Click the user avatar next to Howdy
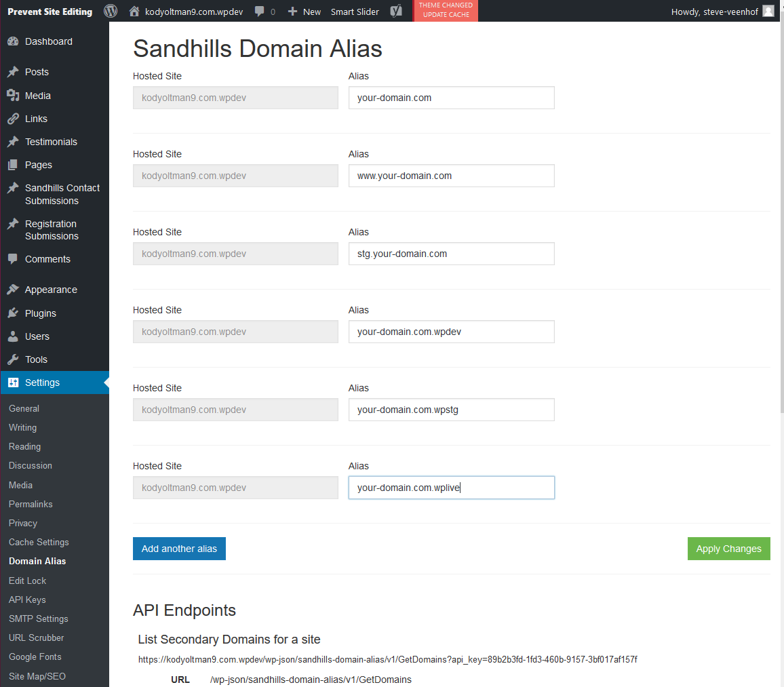The width and height of the screenshot is (784, 687). coord(768,11)
